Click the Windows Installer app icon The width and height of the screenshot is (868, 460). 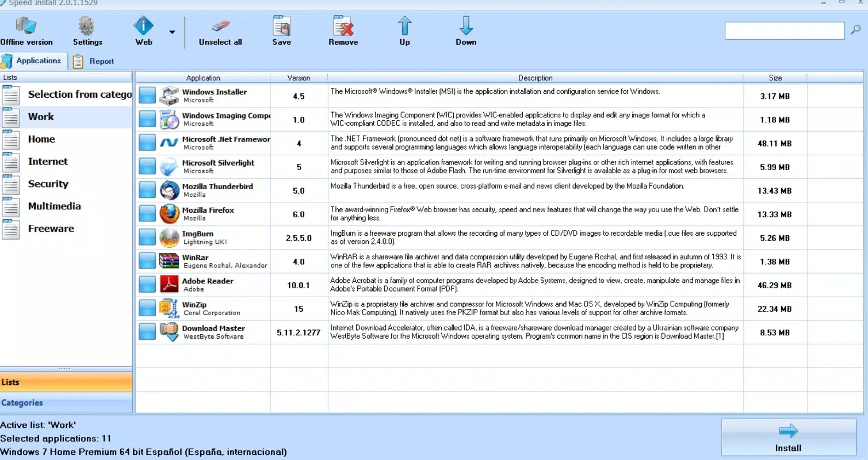[x=169, y=95]
